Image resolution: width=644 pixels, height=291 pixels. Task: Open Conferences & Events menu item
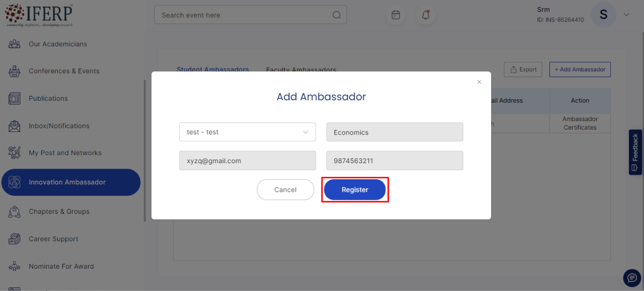pyautogui.click(x=64, y=71)
